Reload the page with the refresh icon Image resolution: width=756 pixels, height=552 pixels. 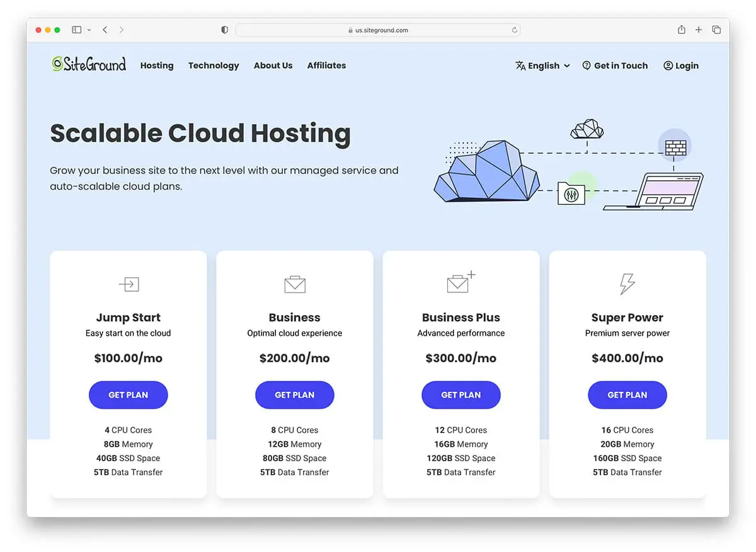515,30
